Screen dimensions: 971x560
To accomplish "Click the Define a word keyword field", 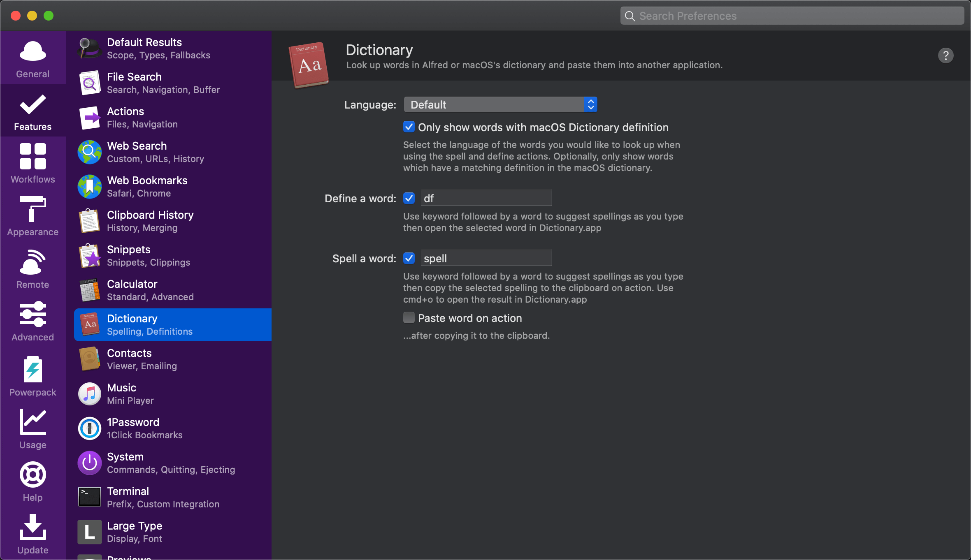I will [486, 198].
